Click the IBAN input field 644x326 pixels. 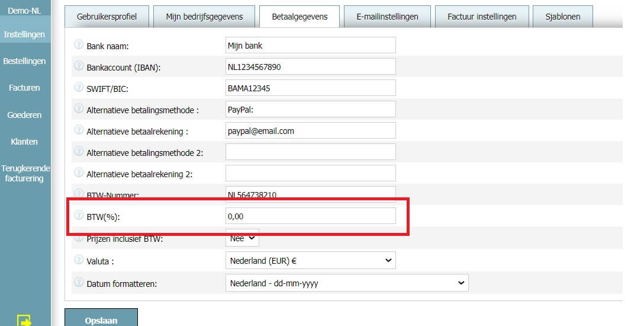311,66
